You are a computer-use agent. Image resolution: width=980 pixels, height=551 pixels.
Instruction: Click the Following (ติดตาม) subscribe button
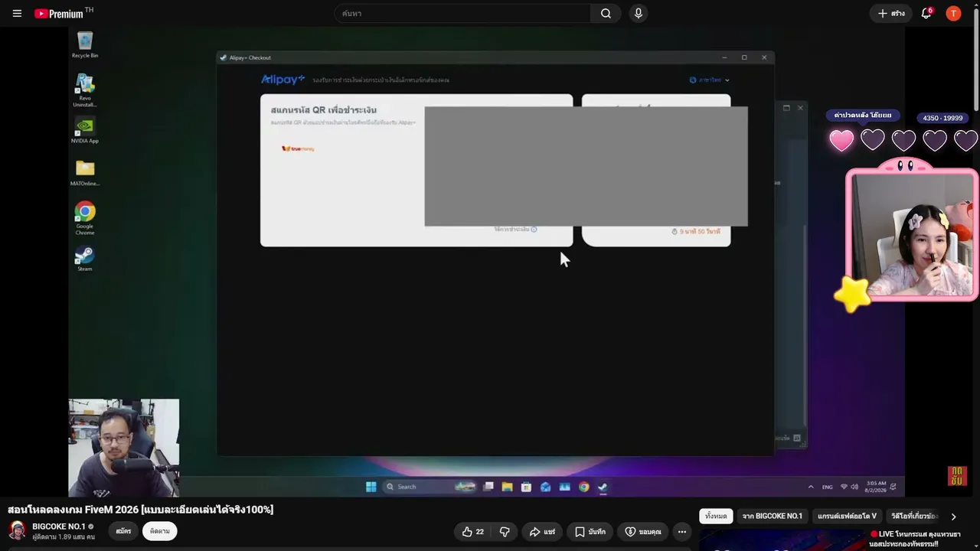pyautogui.click(x=160, y=531)
